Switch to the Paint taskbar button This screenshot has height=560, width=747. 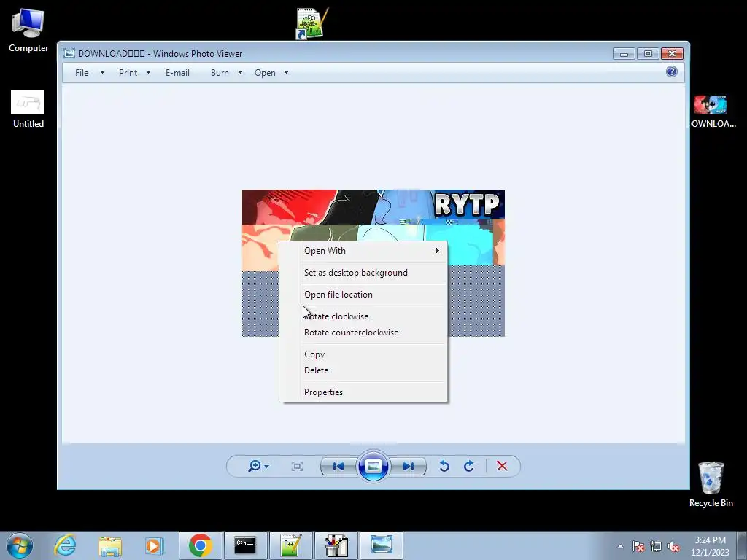[x=336, y=545]
